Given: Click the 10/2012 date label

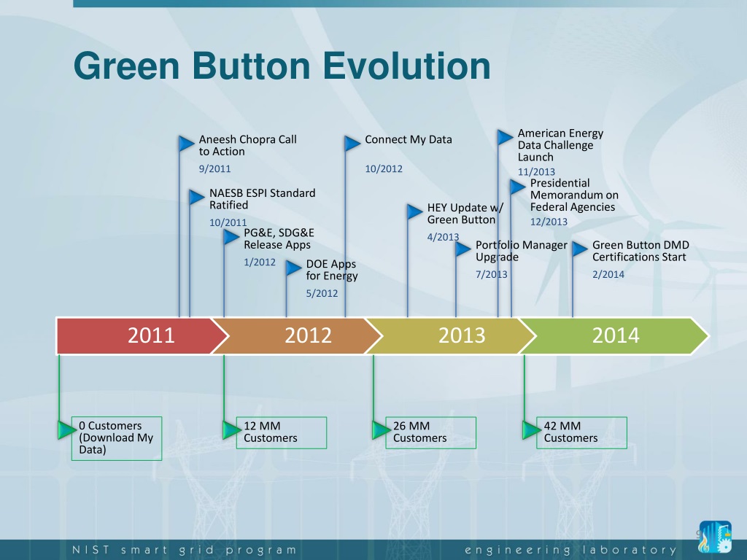Looking at the screenshot, I should [384, 169].
